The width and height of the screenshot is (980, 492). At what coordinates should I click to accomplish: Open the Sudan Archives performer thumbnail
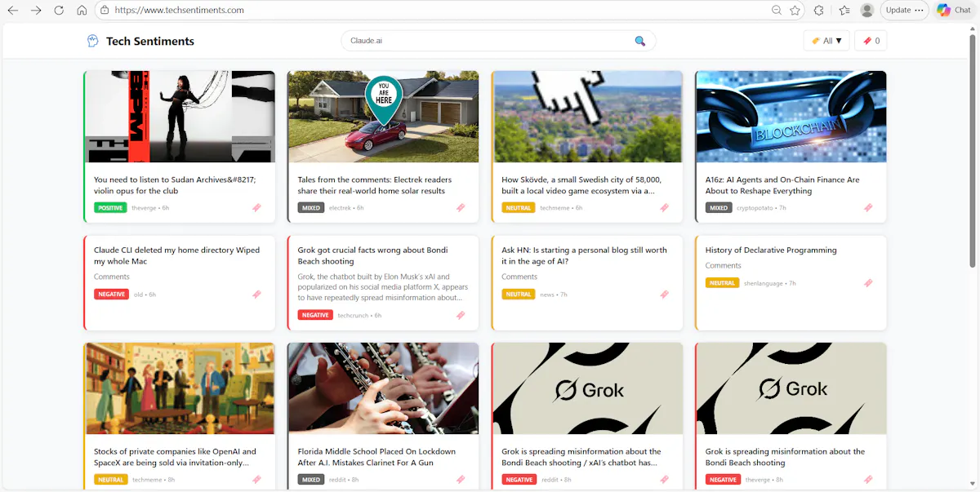(180, 117)
